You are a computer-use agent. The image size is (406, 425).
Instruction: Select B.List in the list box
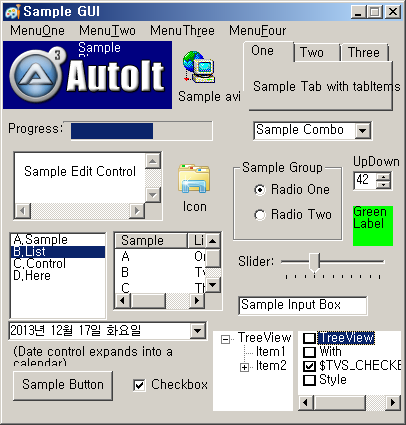point(58,252)
